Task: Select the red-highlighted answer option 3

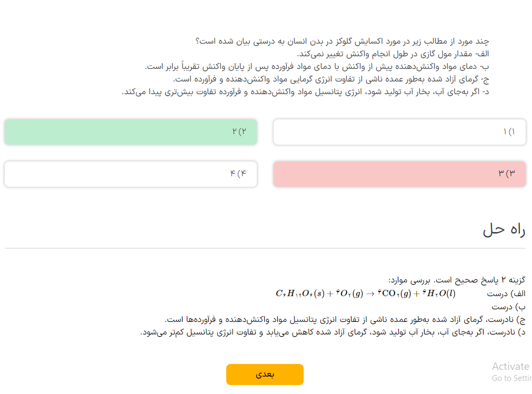Action: [x=399, y=174]
